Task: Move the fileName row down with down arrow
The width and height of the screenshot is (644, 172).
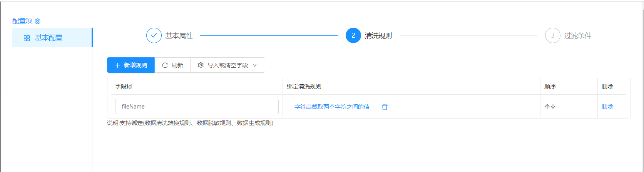Action: click(x=553, y=107)
